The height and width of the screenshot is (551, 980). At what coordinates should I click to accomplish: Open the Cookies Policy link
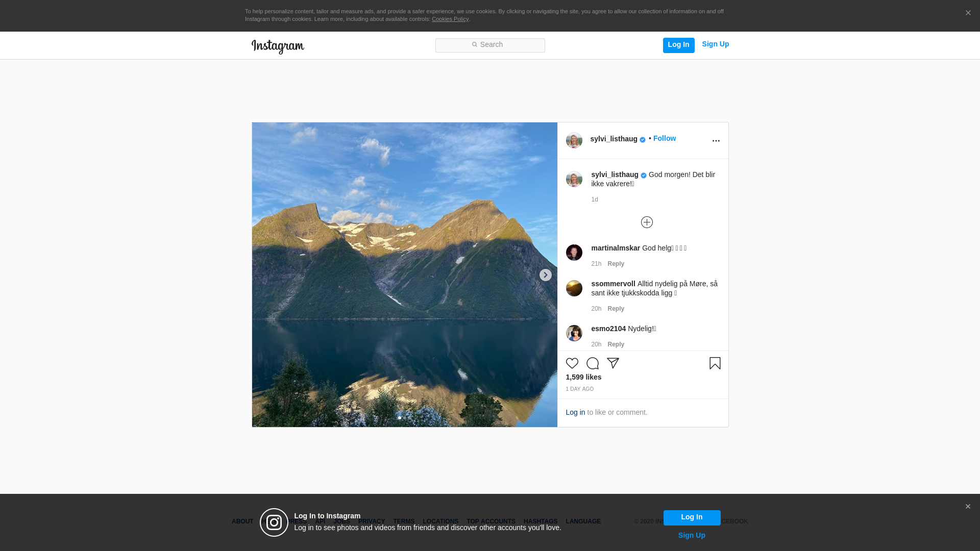pyautogui.click(x=450, y=19)
